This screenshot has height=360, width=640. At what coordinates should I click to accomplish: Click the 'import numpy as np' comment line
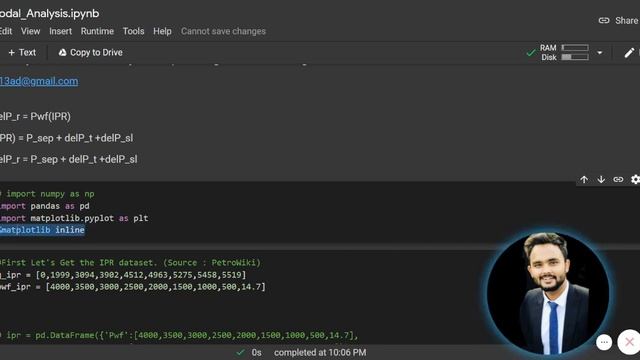pyautogui.click(x=47, y=194)
